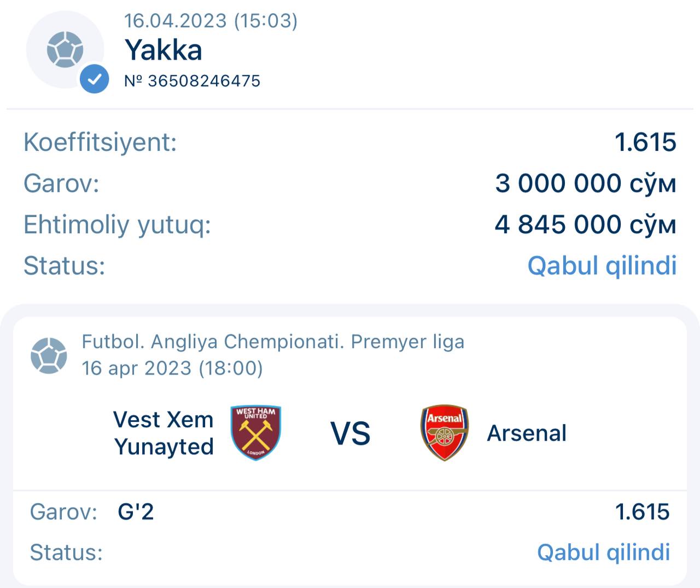Tap the 3 000 000 сўм stake amount

(x=585, y=183)
